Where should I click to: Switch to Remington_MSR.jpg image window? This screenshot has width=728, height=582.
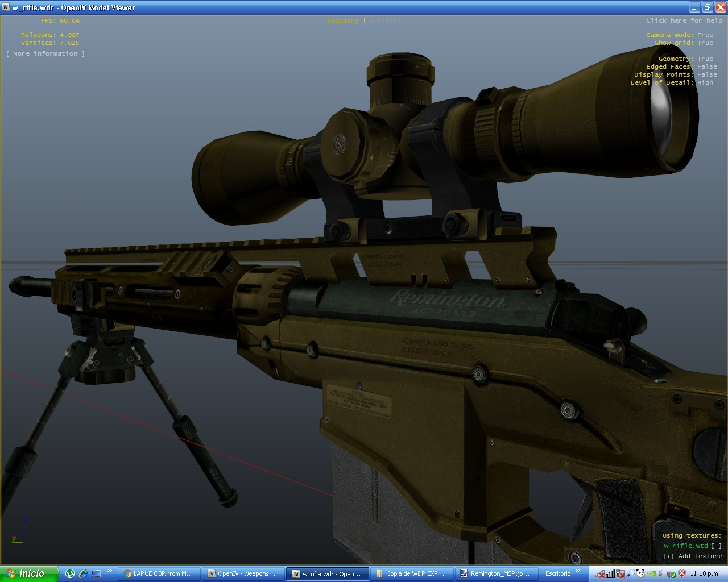[x=495, y=573]
